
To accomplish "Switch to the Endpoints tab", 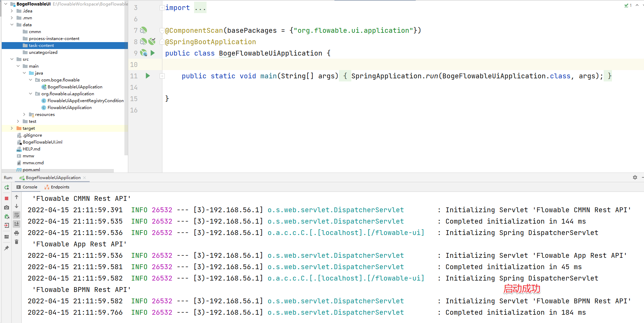I will [x=57, y=187].
